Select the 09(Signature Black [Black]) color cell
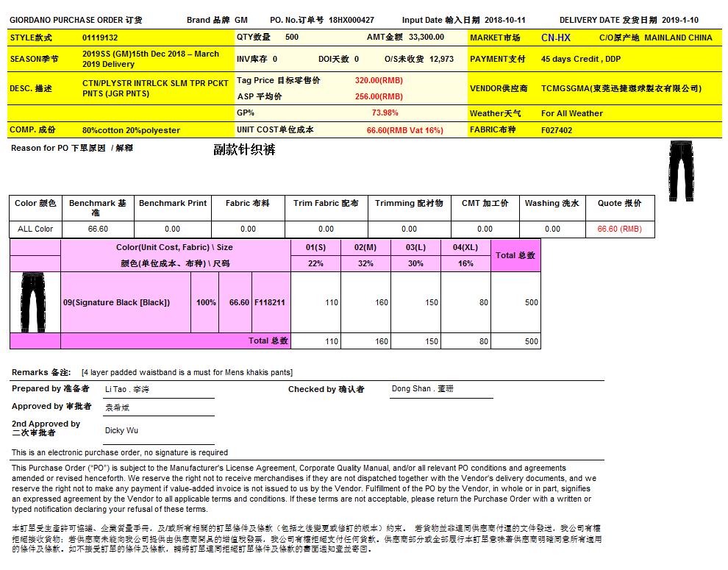Image resolution: width=728 pixels, height=570 pixels. (116, 302)
